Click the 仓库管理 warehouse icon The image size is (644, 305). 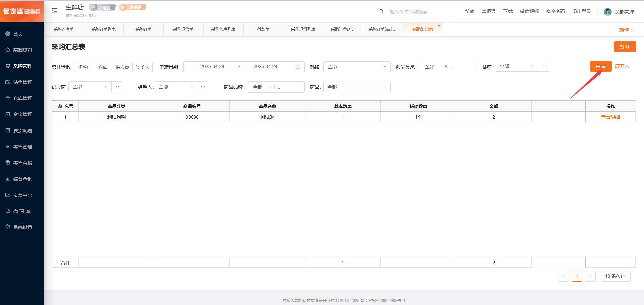8,98
